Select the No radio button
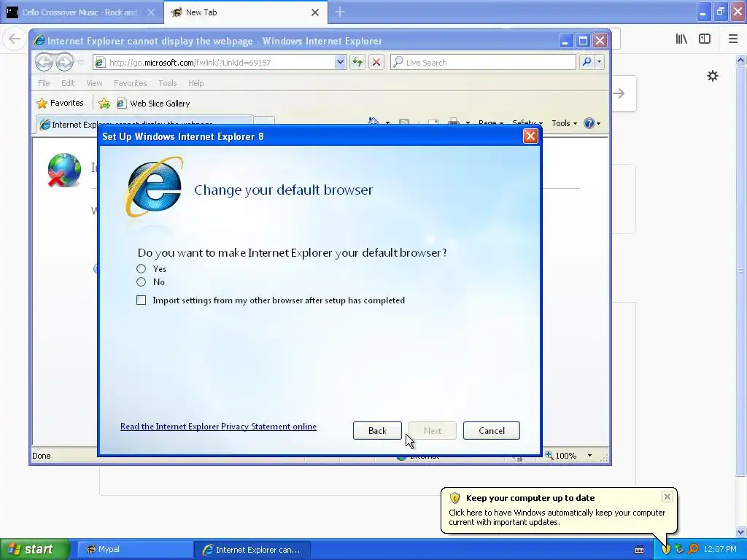Image resolution: width=747 pixels, height=560 pixels. coord(141,282)
